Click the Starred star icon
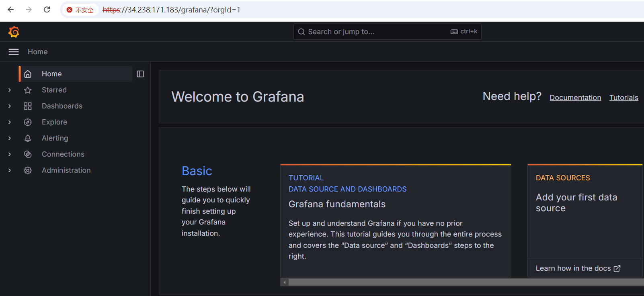 [28, 90]
